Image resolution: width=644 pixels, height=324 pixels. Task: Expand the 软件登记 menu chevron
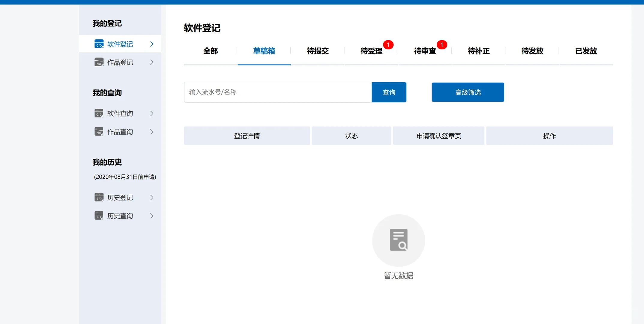(151, 44)
